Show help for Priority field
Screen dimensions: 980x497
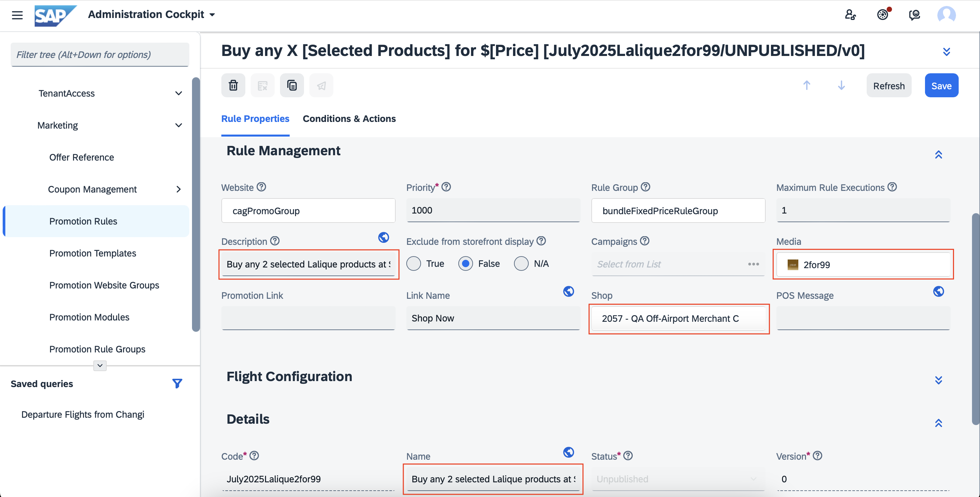tap(446, 187)
